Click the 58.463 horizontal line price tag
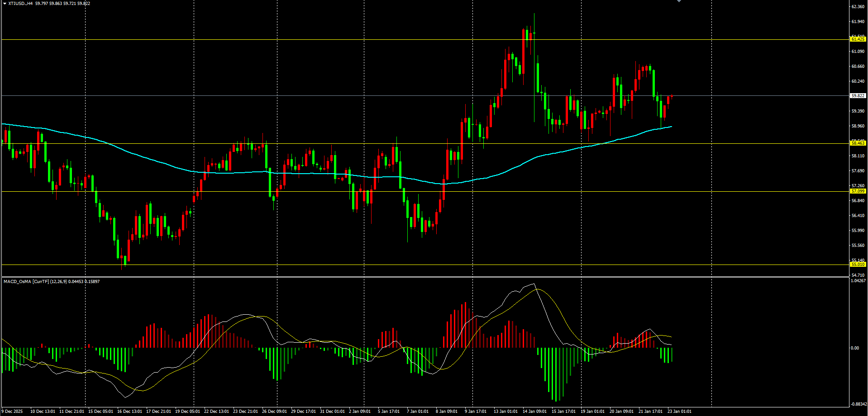The height and width of the screenshot is (416, 868). pos(858,143)
